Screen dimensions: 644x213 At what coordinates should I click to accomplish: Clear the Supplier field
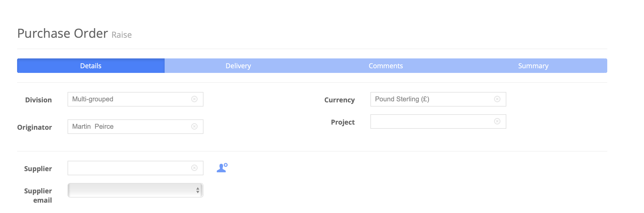(x=194, y=168)
